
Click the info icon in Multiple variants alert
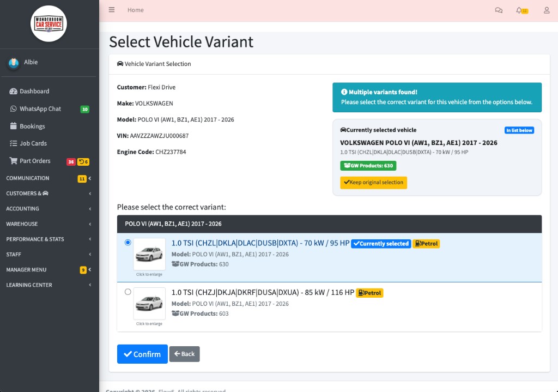coord(344,92)
